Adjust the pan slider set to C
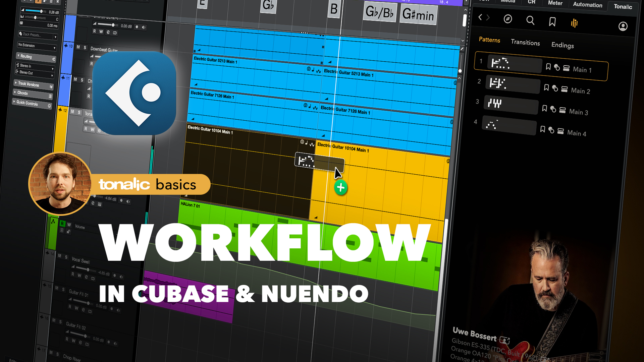This screenshot has width=644, height=362. point(35,17)
